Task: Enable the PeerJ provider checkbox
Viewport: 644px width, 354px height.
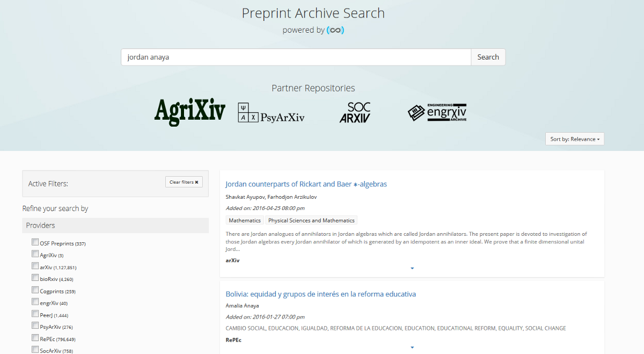Action: pyautogui.click(x=35, y=314)
